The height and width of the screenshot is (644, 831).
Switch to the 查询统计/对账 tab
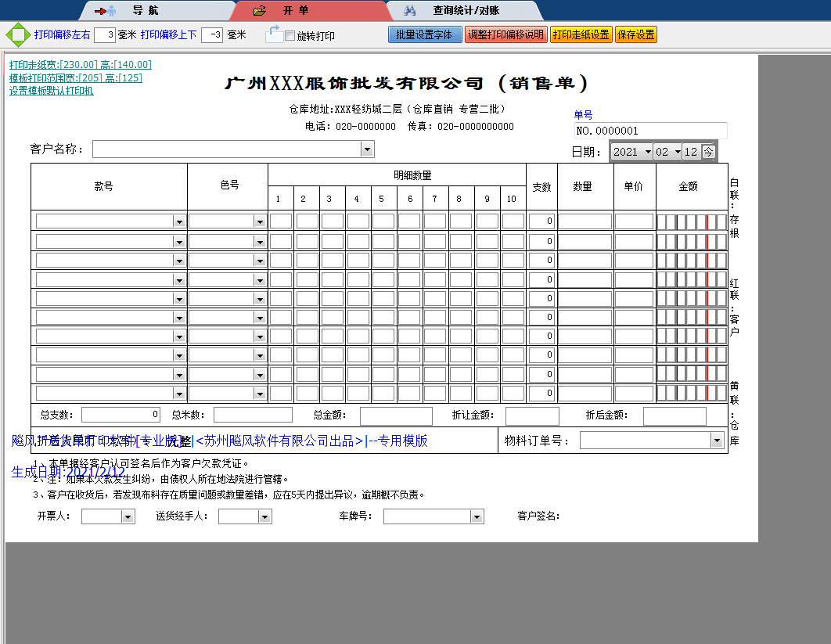[x=466, y=11]
